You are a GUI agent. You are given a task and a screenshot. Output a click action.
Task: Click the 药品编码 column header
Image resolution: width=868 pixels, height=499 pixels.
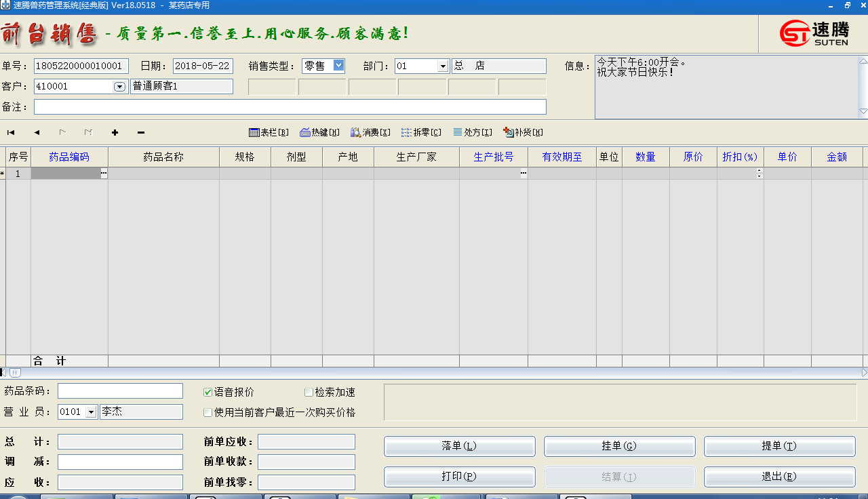69,157
